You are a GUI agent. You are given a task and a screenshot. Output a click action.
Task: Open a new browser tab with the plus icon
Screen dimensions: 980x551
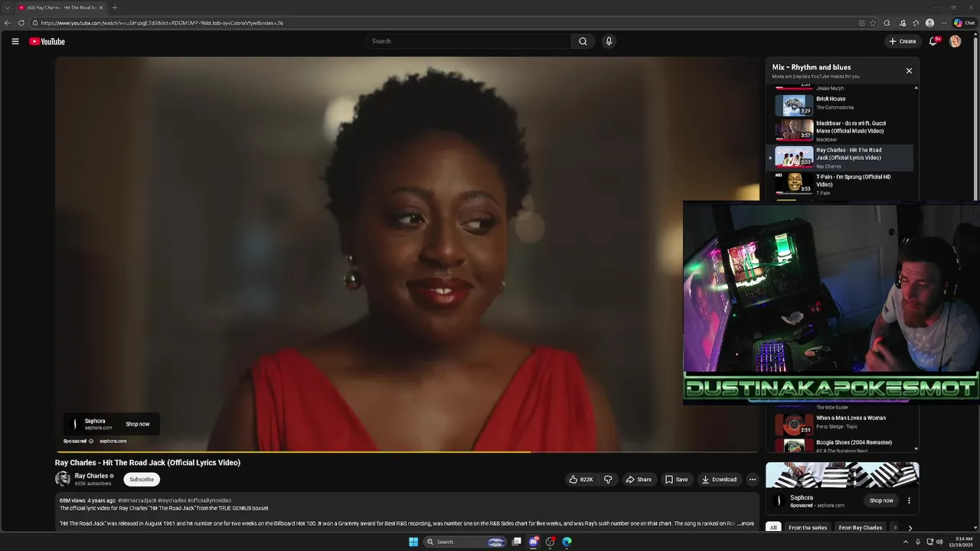(x=115, y=8)
